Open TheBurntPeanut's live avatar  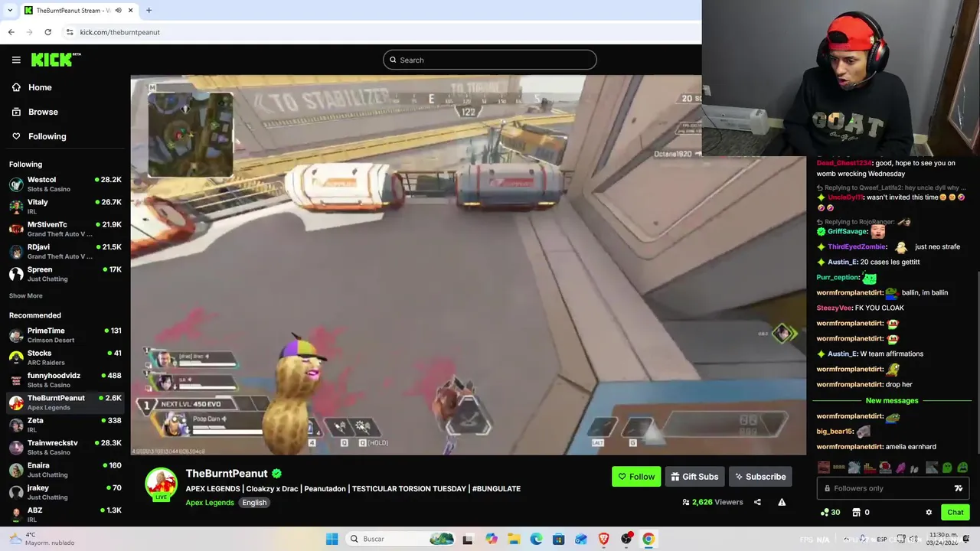(162, 484)
